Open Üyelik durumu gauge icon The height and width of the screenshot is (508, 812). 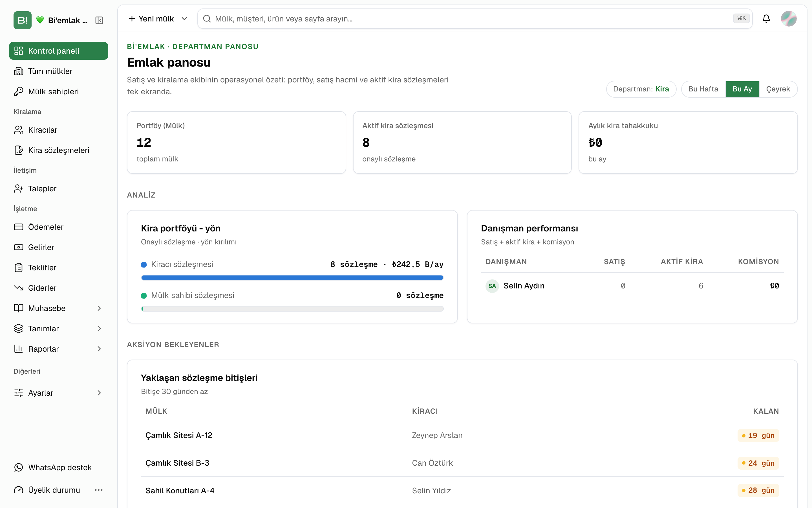18,490
